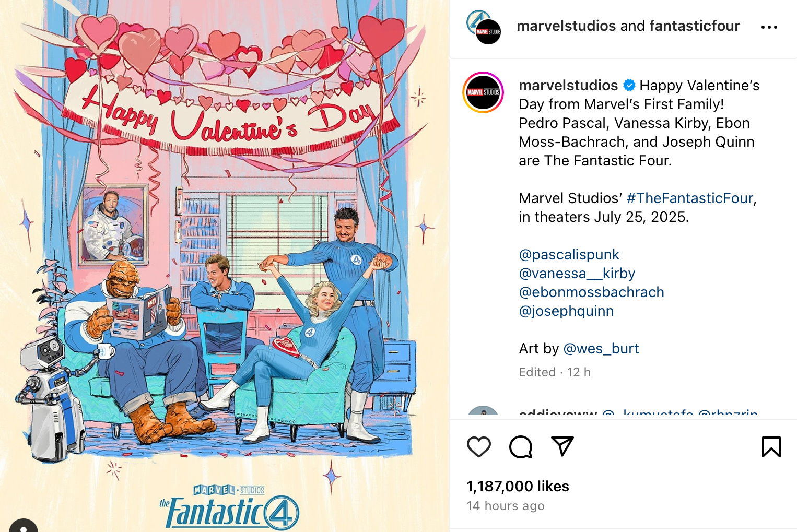Open marvelstudios username in caption
Image resolution: width=797 pixels, height=532 pixels.
568,85
